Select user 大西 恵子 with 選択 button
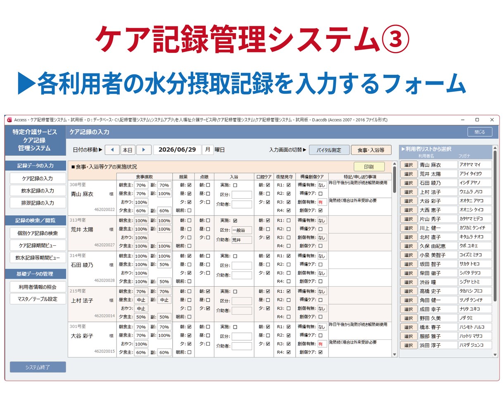This screenshot has width=504, height=420. (409, 210)
